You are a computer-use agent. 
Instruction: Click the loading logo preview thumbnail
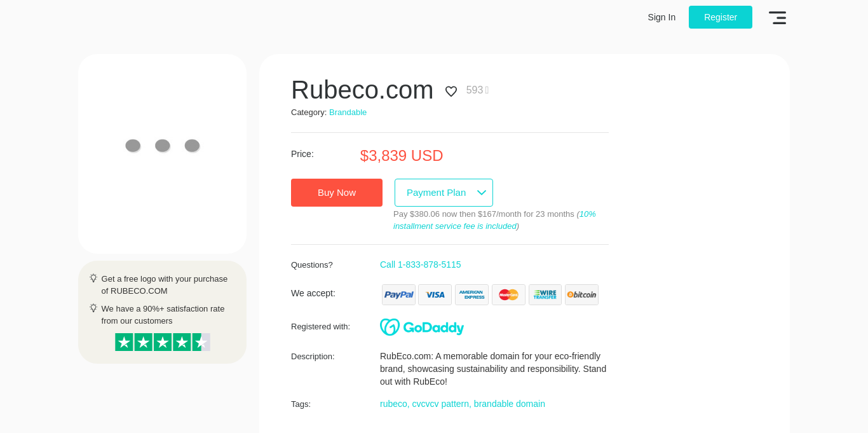click(x=162, y=153)
